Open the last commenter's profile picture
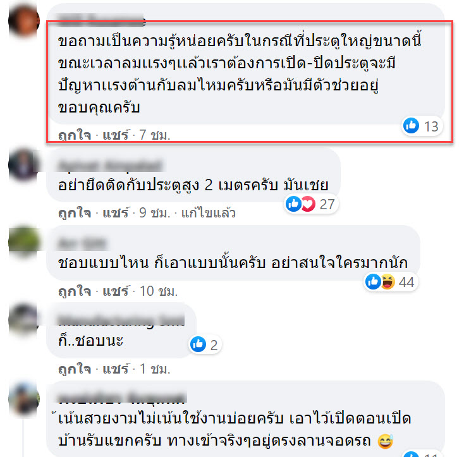The image size is (476, 457). [24, 398]
